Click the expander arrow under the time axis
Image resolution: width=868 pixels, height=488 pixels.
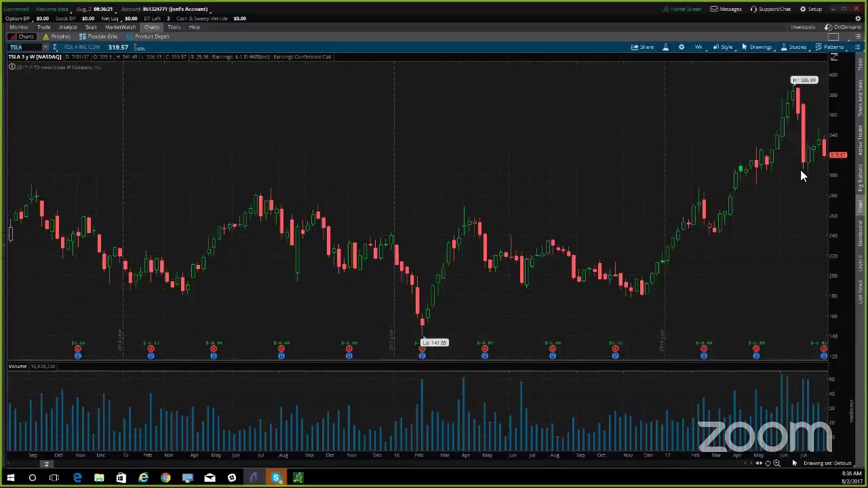[x=46, y=464]
